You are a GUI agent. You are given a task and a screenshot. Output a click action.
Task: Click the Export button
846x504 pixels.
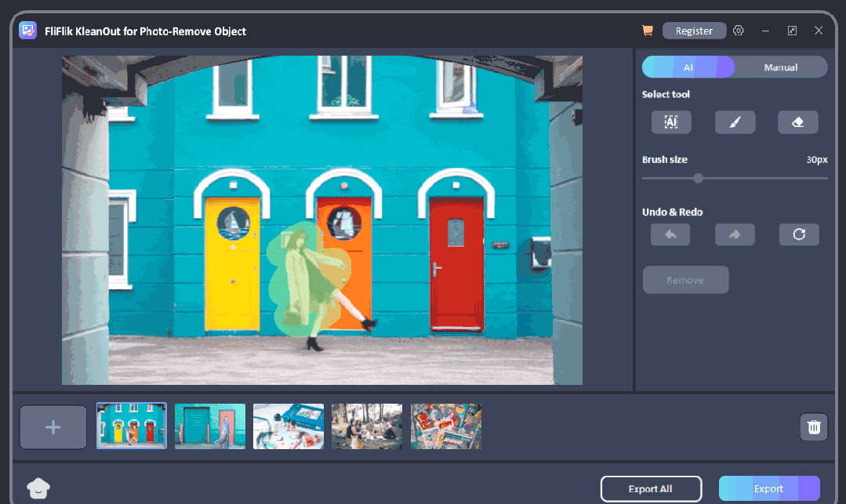click(768, 488)
